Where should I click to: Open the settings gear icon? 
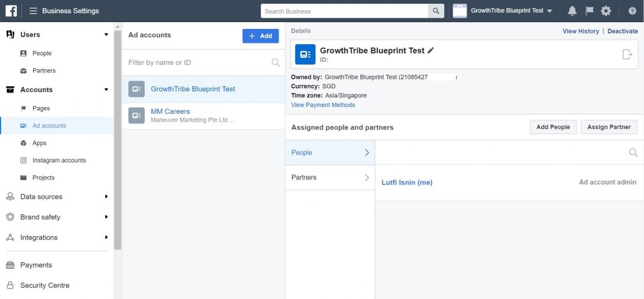click(x=606, y=11)
